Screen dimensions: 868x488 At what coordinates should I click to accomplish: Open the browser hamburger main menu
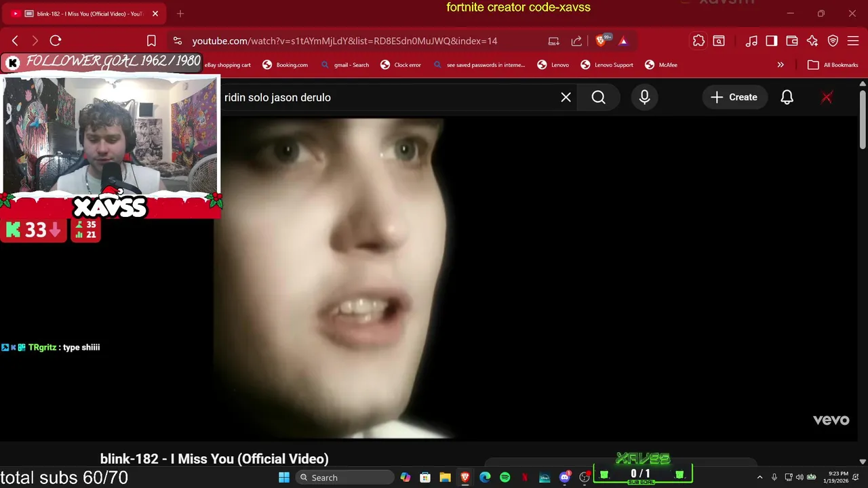pos(853,41)
